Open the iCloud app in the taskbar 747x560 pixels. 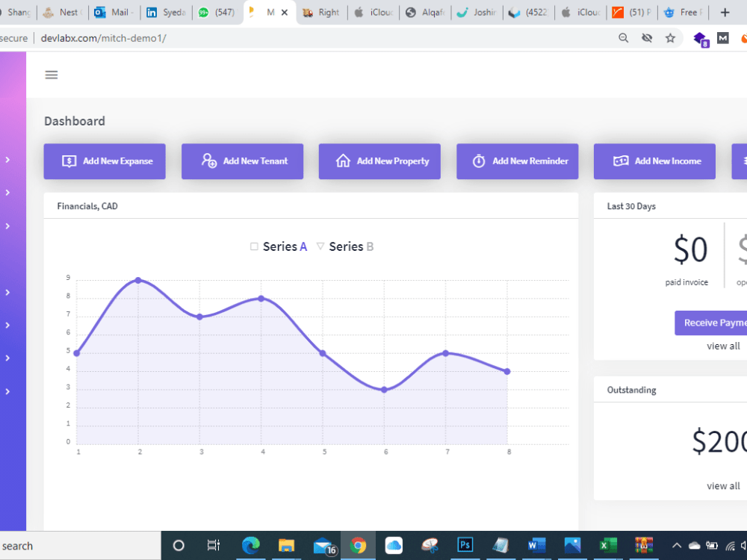point(394,545)
